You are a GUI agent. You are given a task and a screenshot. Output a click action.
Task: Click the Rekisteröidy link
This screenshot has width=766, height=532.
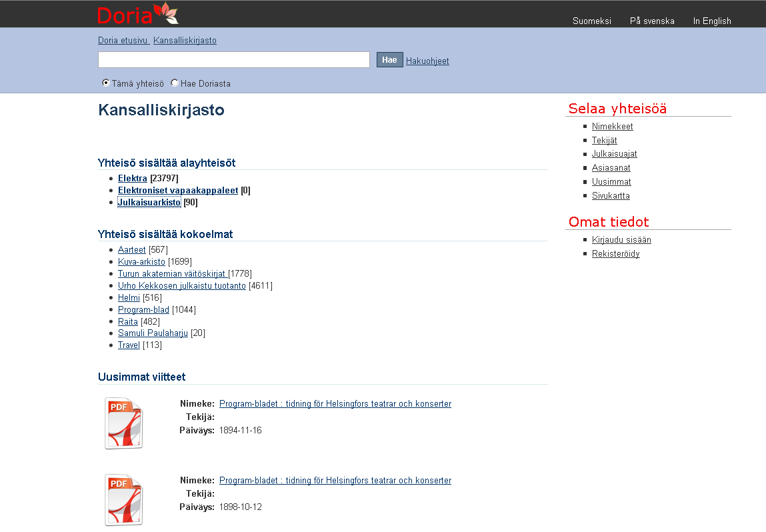pyautogui.click(x=615, y=253)
